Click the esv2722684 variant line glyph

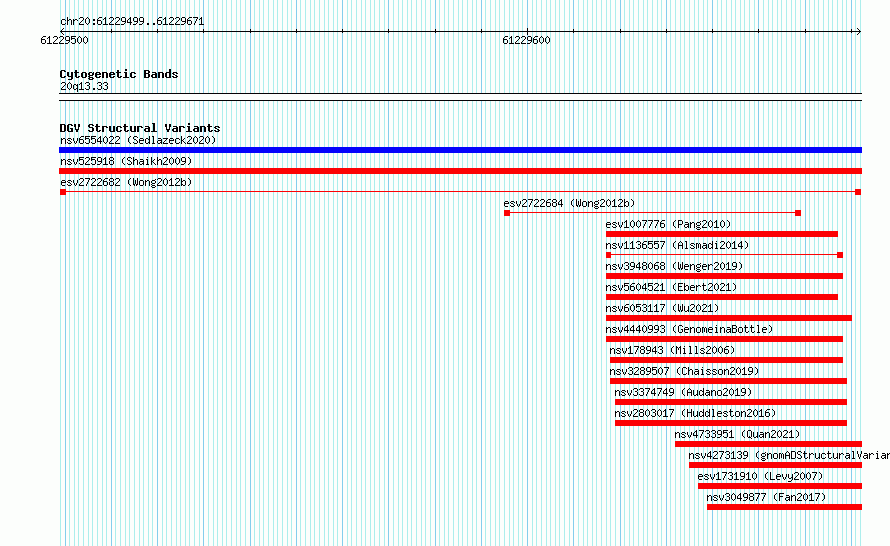click(652, 213)
